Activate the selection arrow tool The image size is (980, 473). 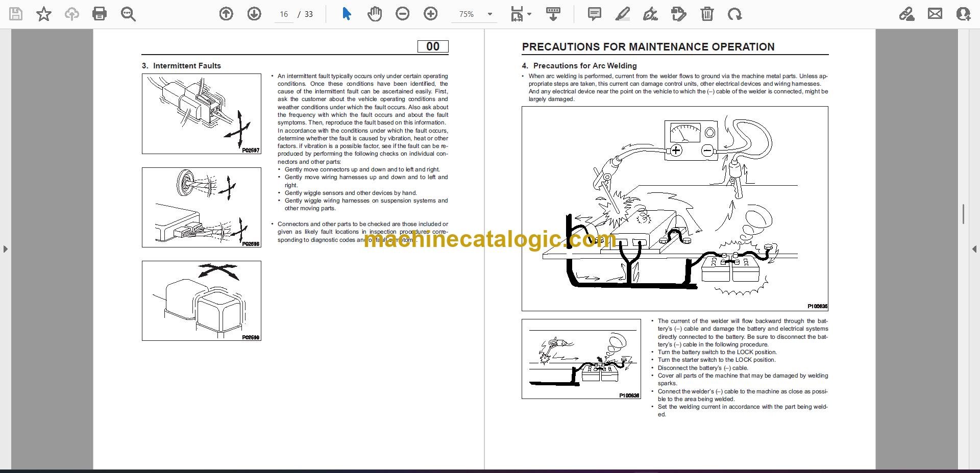tap(347, 14)
